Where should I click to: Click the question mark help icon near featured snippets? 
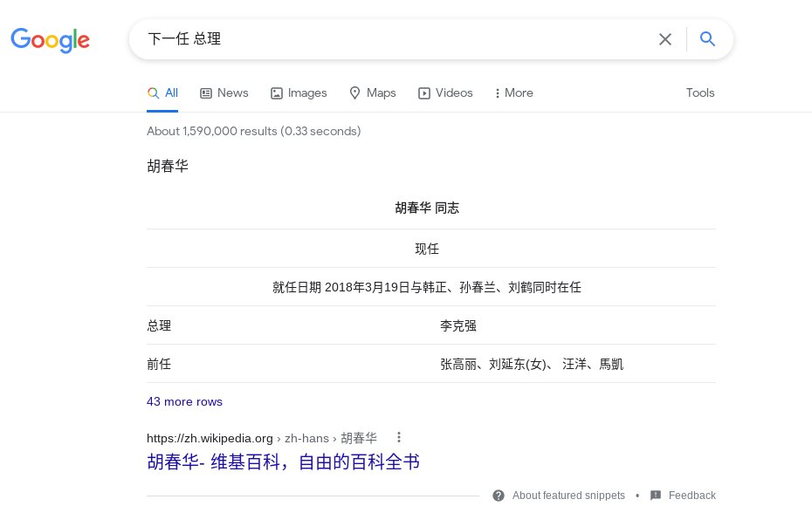499,495
